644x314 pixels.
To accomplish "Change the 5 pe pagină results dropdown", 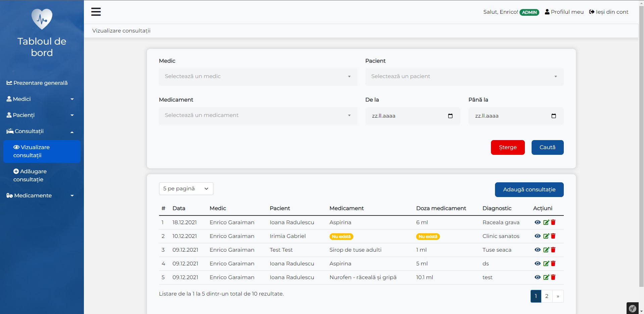I will [x=186, y=188].
